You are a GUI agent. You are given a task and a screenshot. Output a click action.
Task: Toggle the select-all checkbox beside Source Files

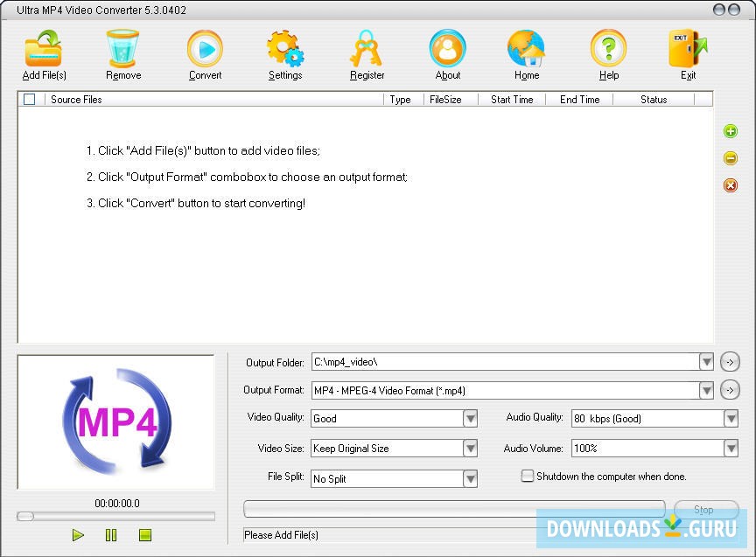point(30,100)
